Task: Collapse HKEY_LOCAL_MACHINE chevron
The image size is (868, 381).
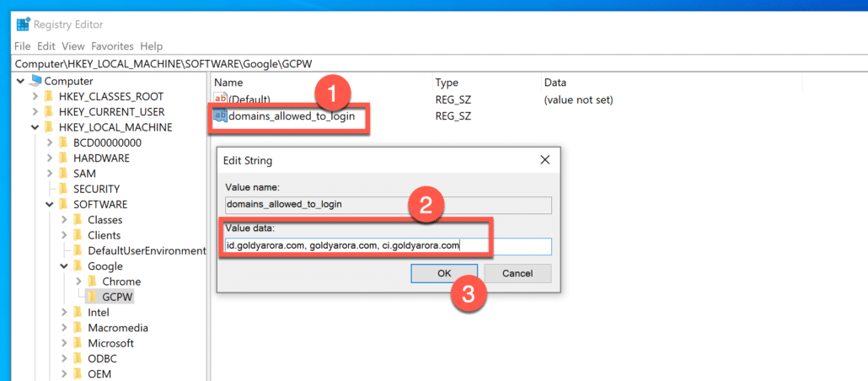Action: coord(35,127)
